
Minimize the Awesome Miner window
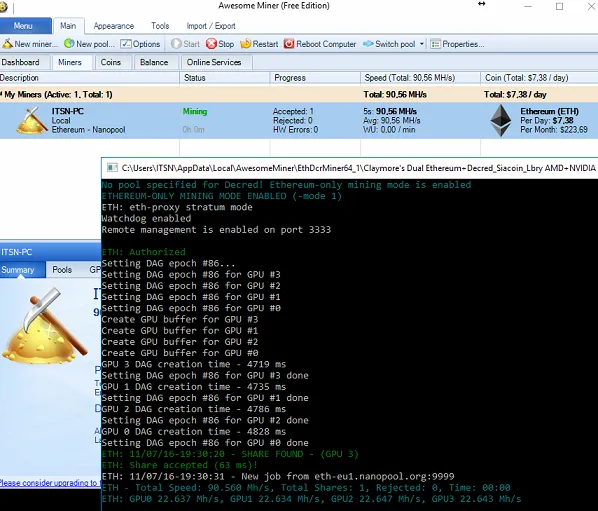pyautogui.click(x=528, y=6)
